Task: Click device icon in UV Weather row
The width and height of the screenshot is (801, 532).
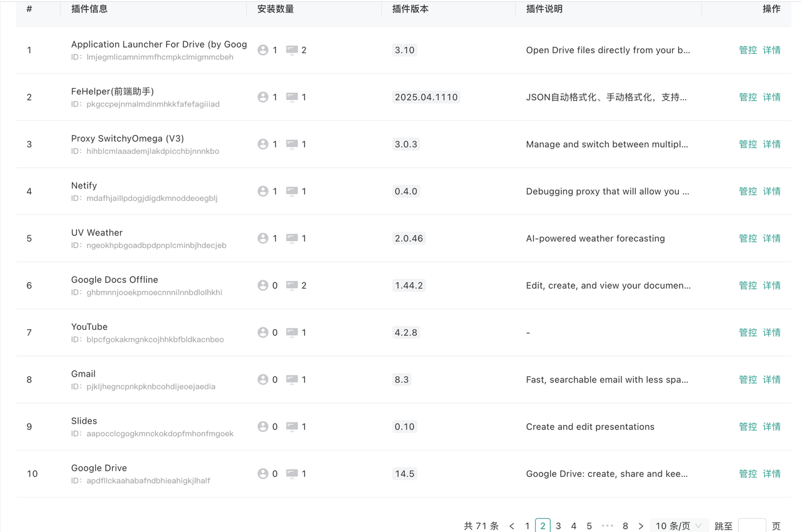Action: tap(292, 238)
